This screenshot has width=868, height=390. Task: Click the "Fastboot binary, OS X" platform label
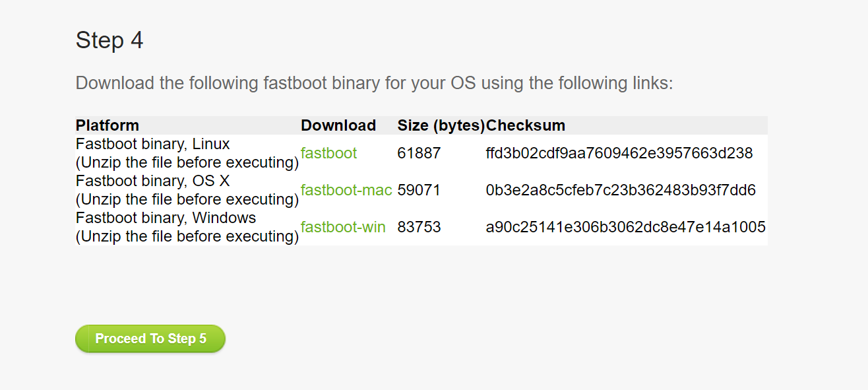tap(153, 181)
